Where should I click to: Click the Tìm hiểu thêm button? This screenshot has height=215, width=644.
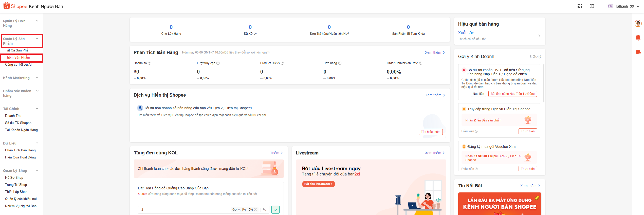430,132
